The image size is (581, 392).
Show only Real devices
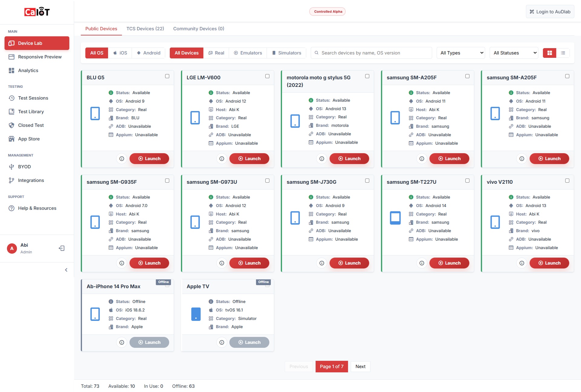pyautogui.click(x=216, y=53)
